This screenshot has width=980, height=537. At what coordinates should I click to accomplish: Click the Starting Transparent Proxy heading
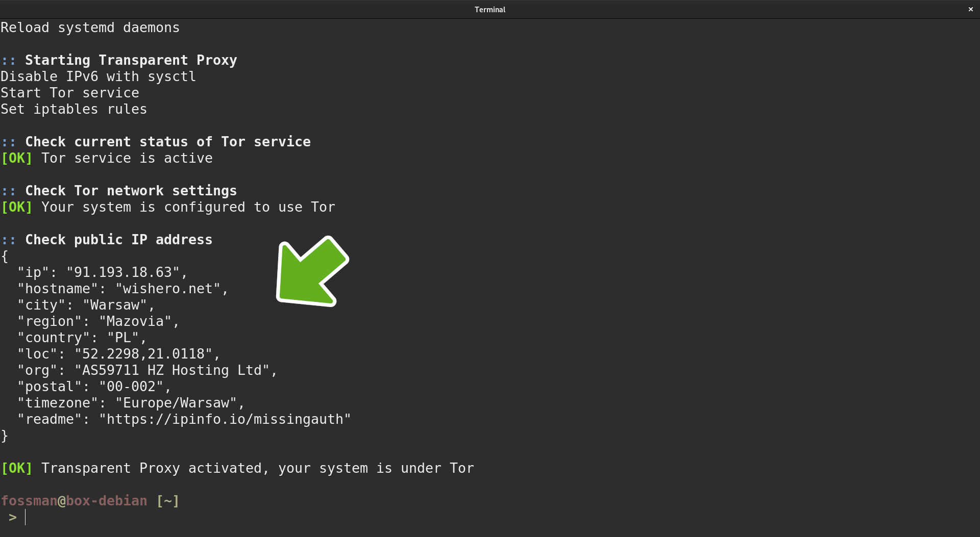(131, 60)
